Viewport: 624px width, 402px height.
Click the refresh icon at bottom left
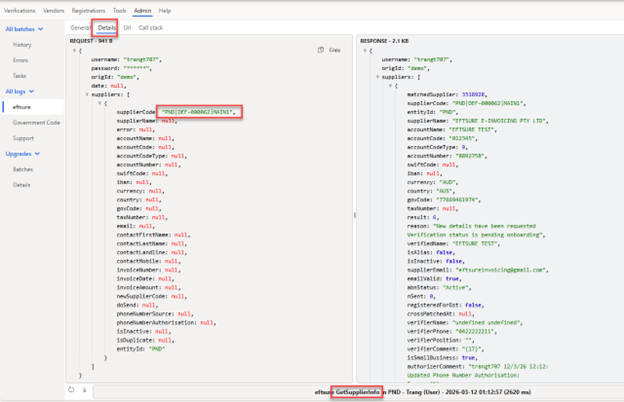[x=72, y=389]
